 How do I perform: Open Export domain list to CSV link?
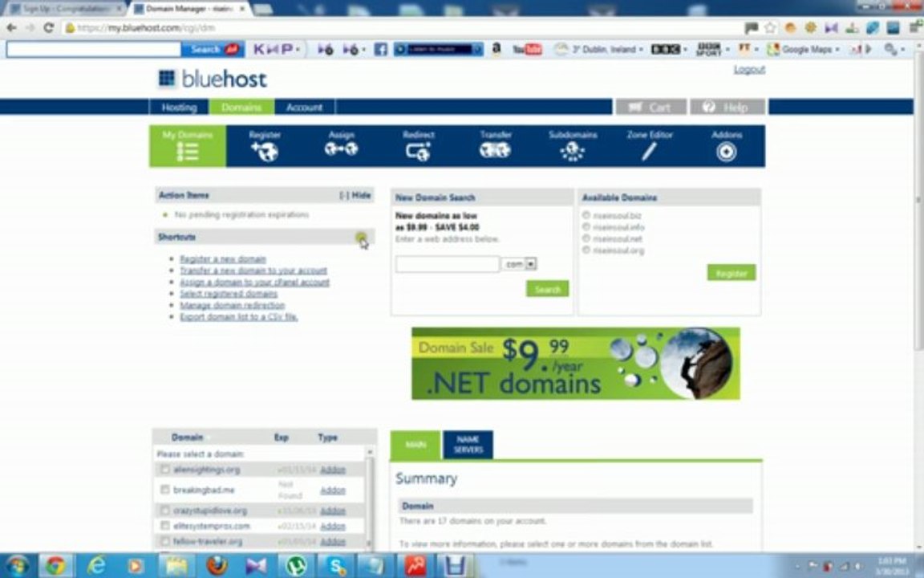click(239, 317)
